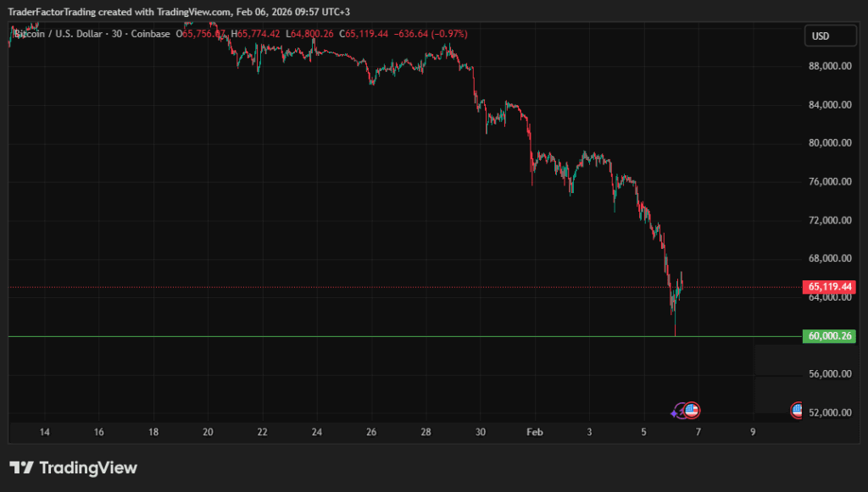The image size is (868, 492).
Task: Click the TradingView logo at bottom left
Action: [x=73, y=467]
